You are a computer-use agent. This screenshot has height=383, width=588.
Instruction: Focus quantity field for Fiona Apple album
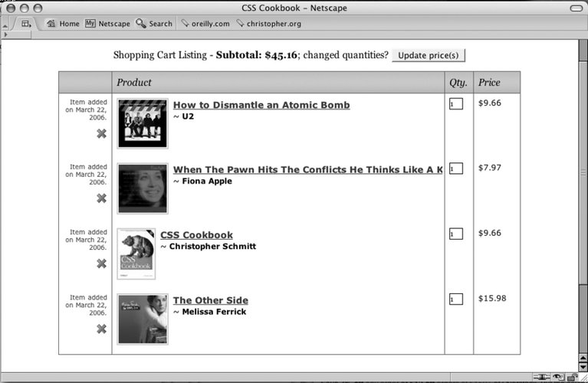(456, 169)
